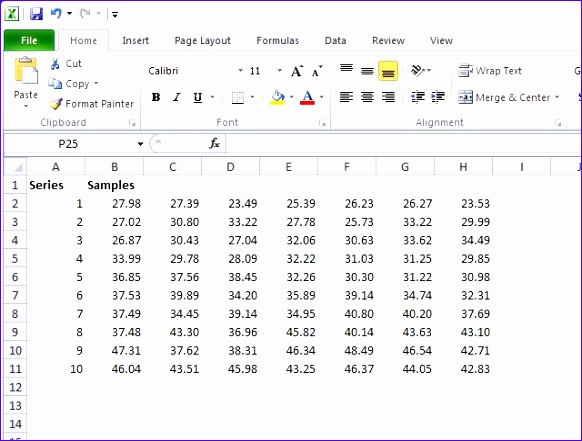Viewport: 582px width, 441px height.
Task: Open the Copy dropdown arrow
Action: coord(96,83)
